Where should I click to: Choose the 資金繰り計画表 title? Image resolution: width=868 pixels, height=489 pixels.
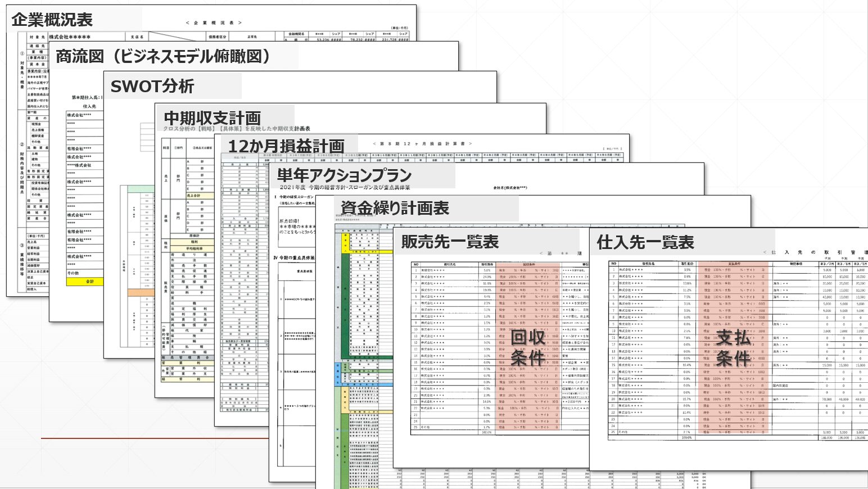point(395,209)
